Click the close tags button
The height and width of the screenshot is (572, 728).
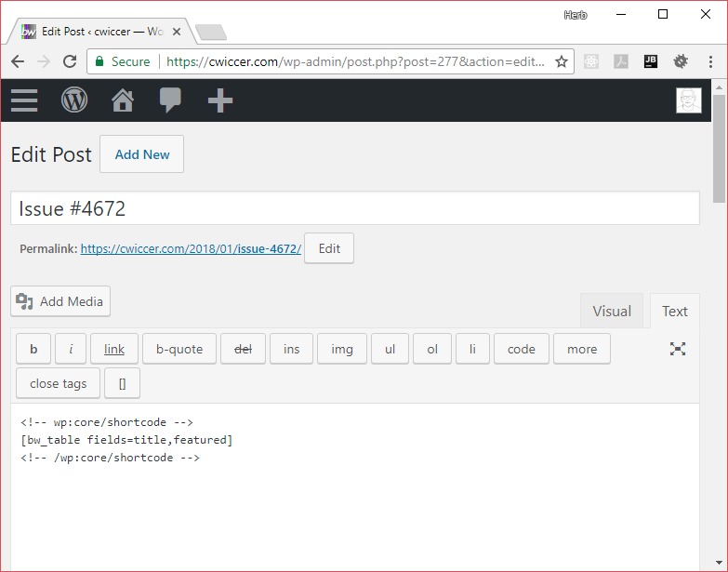(58, 383)
